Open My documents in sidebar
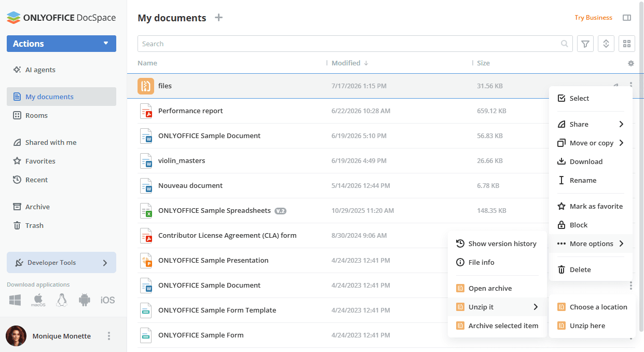Viewport: 644px width, 352px height. [61, 97]
